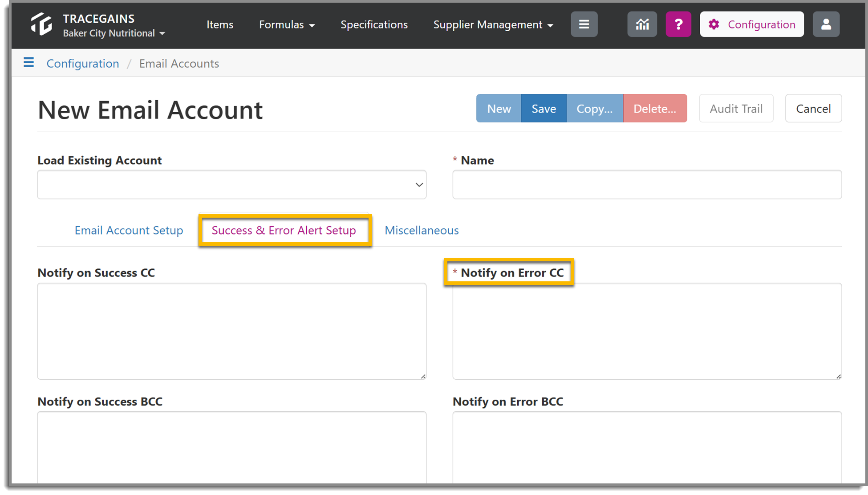Open the hamburger menu in the top navbar
The width and height of the screenshot is (868, 495).
584,24
